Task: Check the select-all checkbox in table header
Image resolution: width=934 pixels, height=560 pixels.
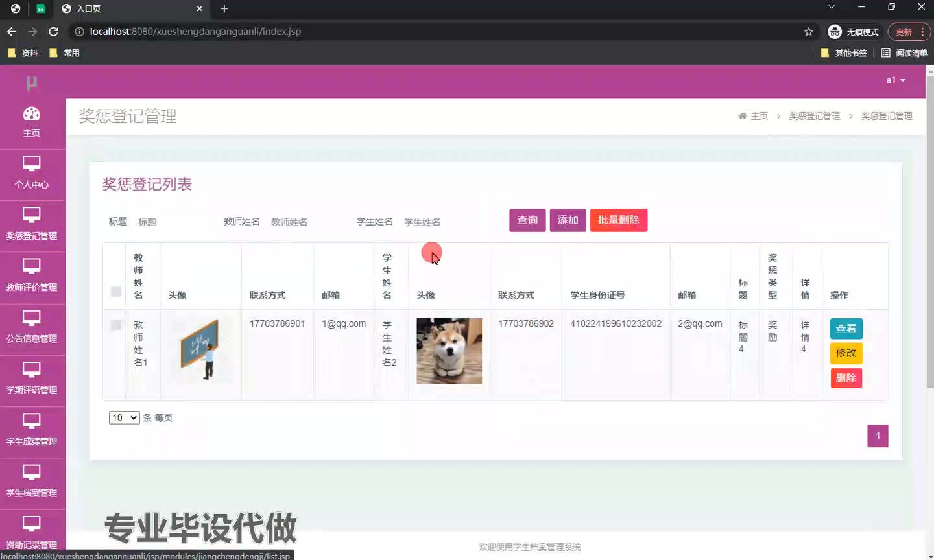Action: (115, 292)
